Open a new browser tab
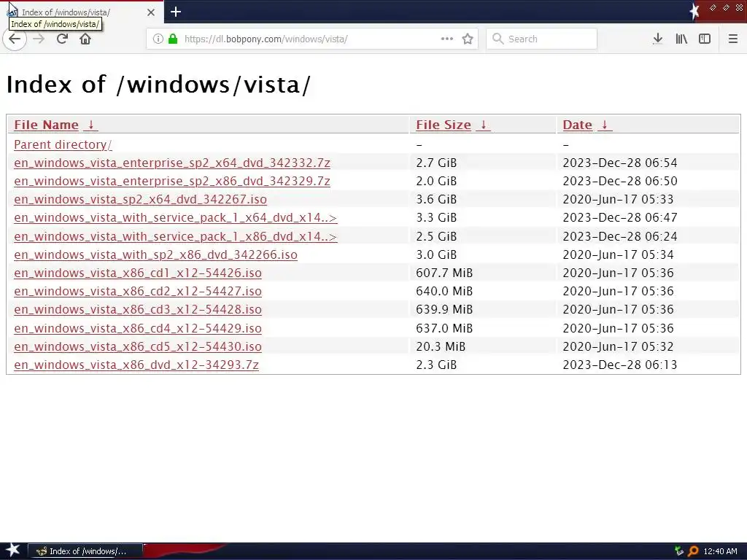The height and width of the screenshot is (560, 747). (x=176, y=12)
